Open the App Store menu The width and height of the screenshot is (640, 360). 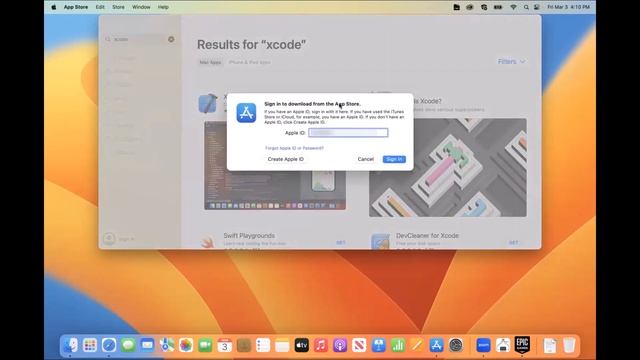[76, 7]
